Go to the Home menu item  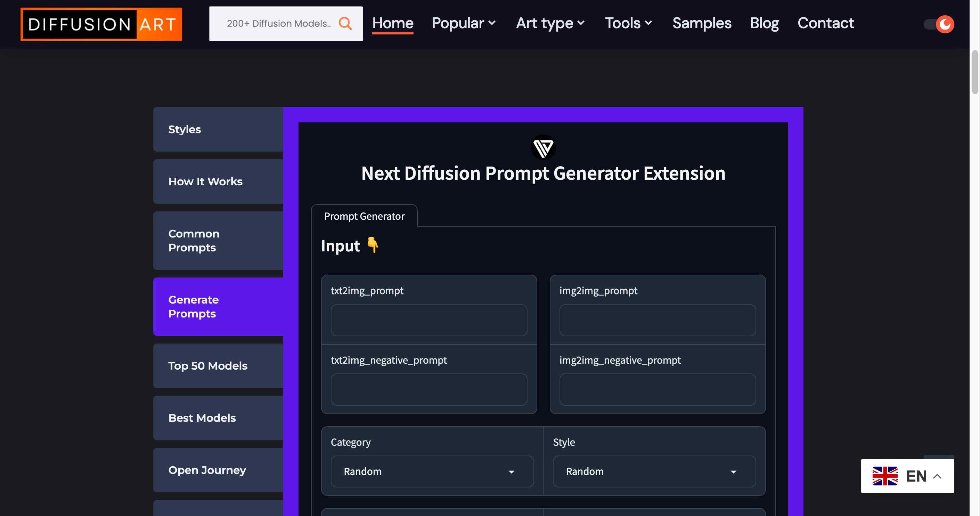point(393,23)
